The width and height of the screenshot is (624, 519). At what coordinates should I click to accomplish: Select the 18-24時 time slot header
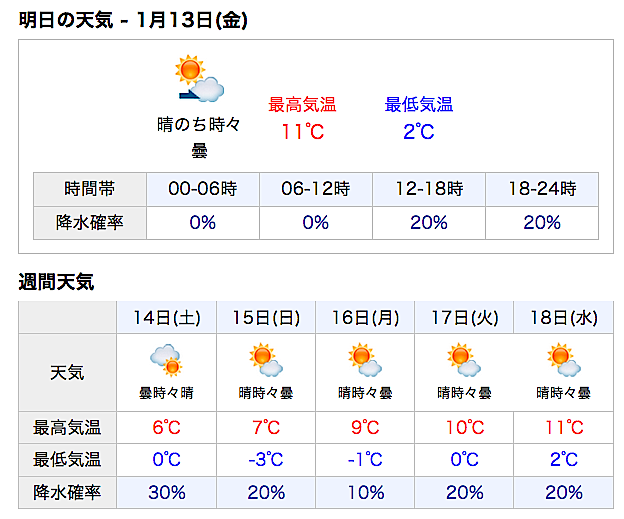[542, 189]
